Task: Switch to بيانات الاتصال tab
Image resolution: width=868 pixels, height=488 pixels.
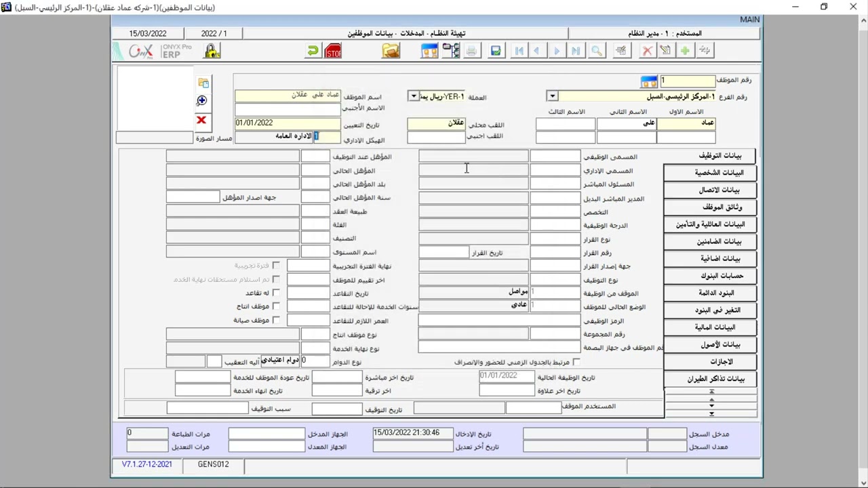Action: point(709,190)
